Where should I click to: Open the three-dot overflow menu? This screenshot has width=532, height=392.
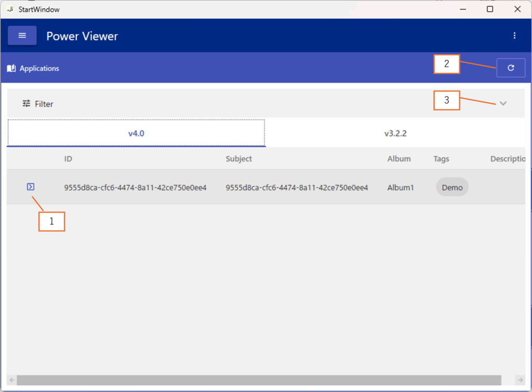coord(514,36)
